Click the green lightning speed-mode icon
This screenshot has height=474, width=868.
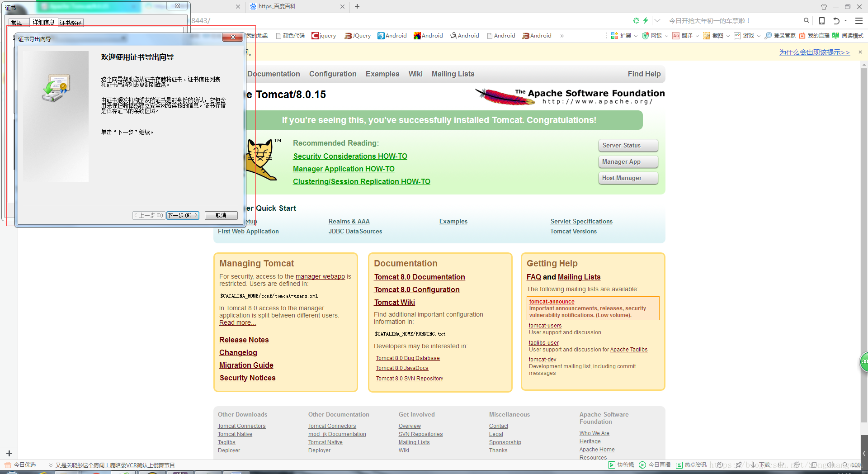[646, 21]
